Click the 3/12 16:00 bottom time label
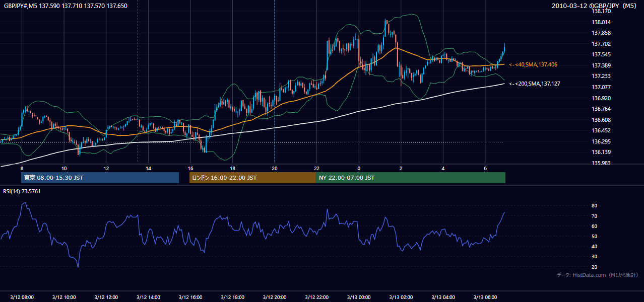Screen dimensions: 644x302 pos(190,297)
